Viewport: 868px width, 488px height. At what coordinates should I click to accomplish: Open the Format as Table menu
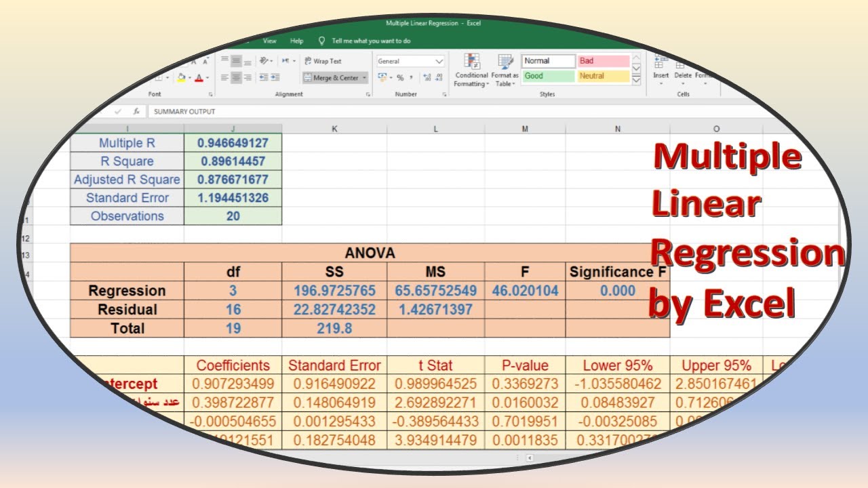[505, 70]
